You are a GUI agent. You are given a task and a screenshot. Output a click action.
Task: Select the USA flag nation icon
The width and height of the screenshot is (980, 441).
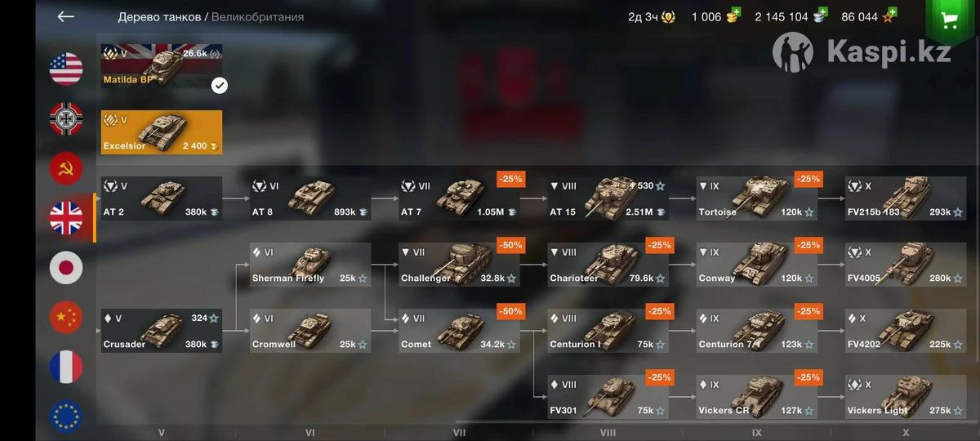pos(66,69)
